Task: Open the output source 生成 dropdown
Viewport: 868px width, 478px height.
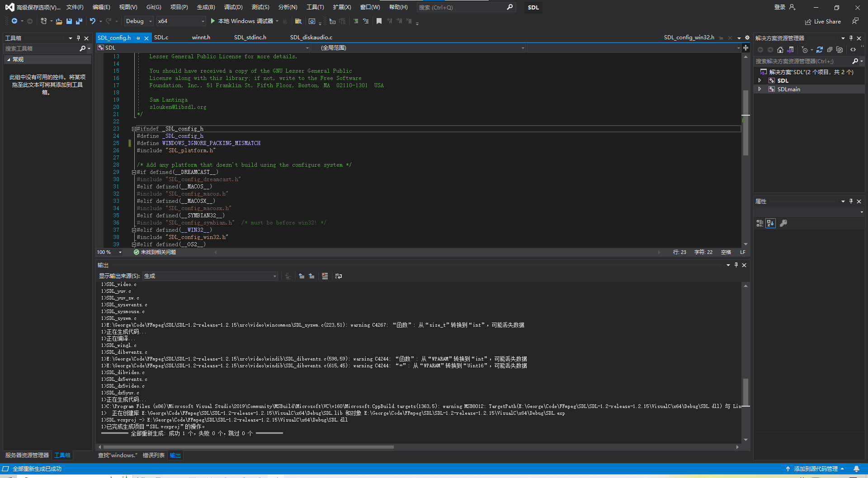Action: (x=210, y=276)
